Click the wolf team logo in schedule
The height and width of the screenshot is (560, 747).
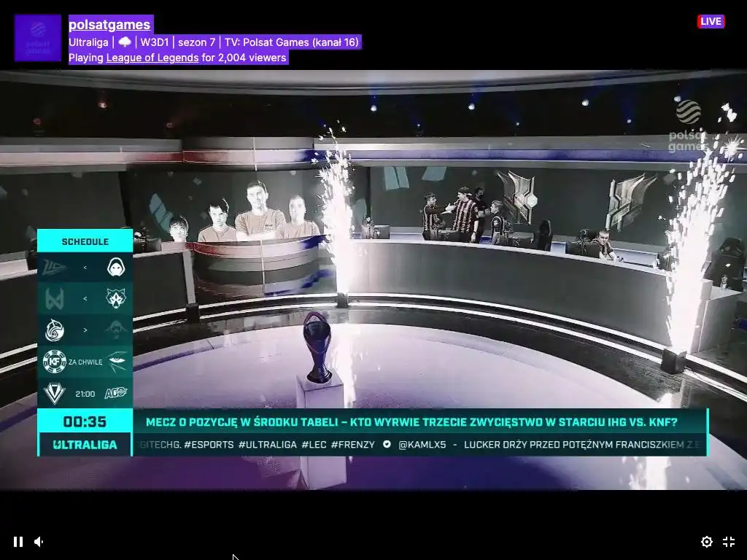[x=116, y=298]
